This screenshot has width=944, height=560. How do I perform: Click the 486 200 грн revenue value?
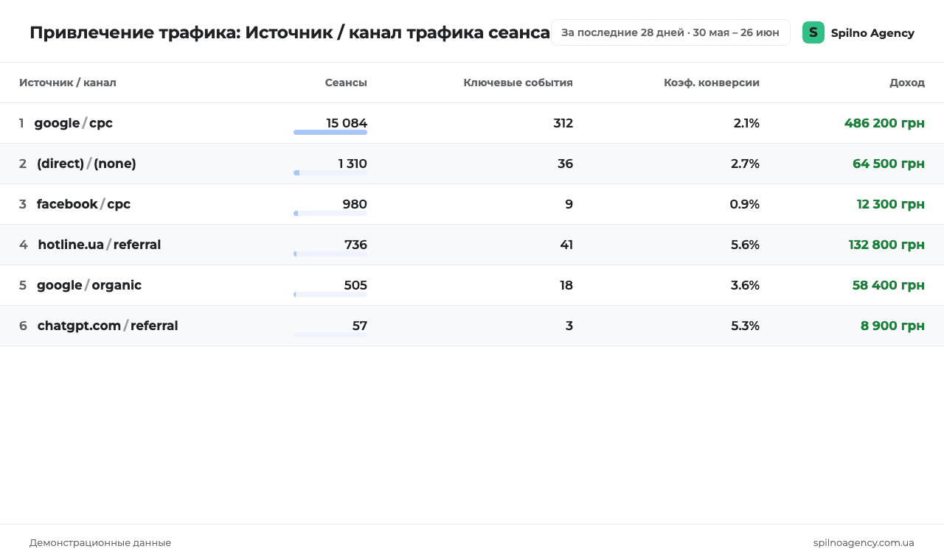(884, 123)
